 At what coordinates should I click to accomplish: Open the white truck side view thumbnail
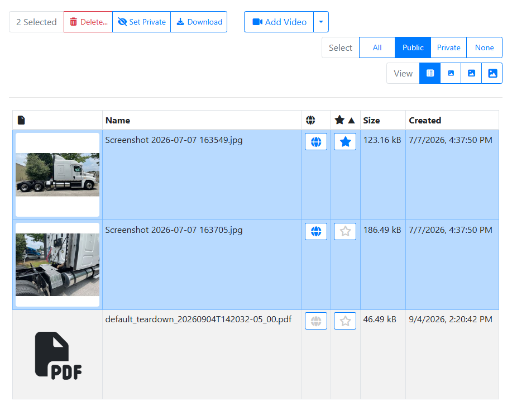[58, 175]
